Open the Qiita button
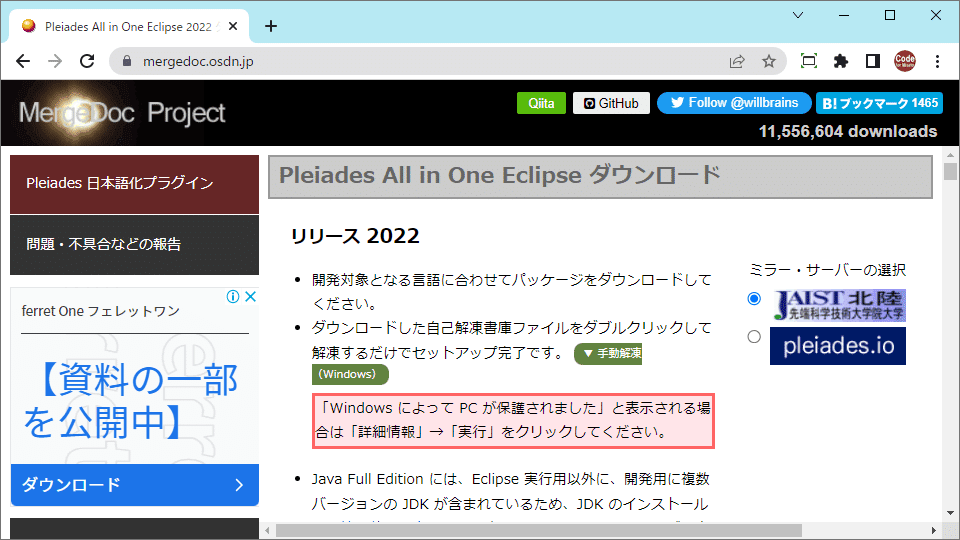Image resolution: width=960 pixels, height=540 pixels. point(541,103)
